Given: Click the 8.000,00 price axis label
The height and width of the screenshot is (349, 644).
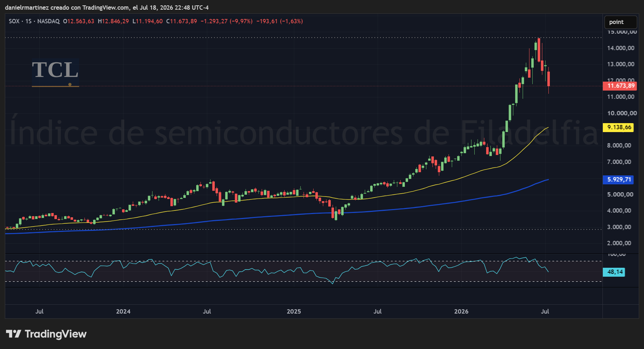Looking at the screenshot, I should tap(619, 145).
